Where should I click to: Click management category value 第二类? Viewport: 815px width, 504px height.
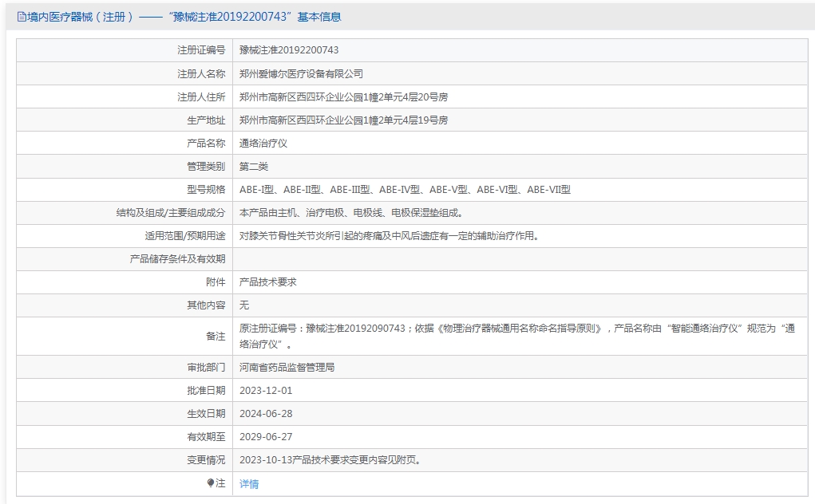point(254,167)
